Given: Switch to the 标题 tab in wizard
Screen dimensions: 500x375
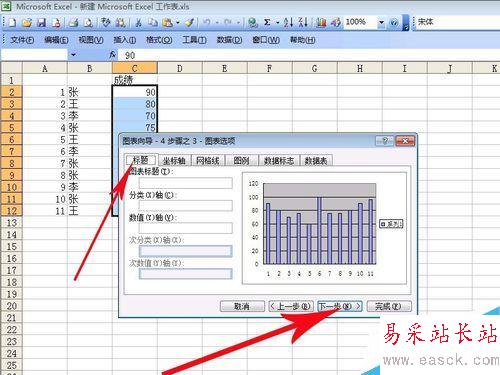Looking at the screenshot, I should click(141, 160).
